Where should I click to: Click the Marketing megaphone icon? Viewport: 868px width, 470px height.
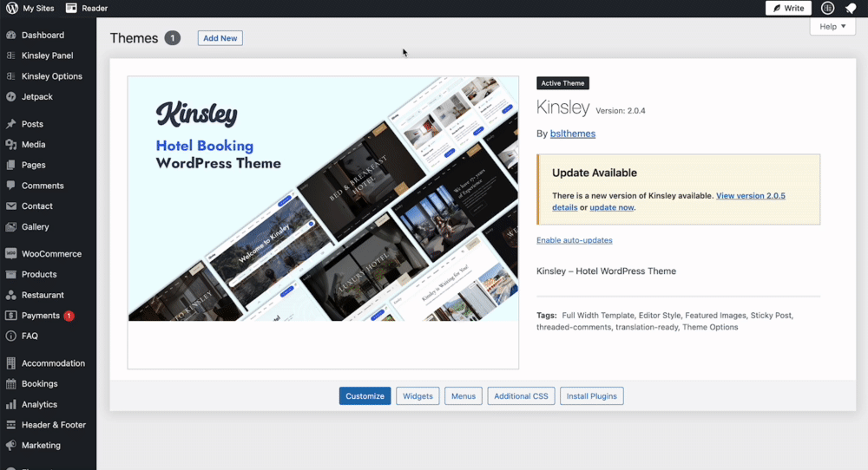pyautogui.click(x=11, y=445)
